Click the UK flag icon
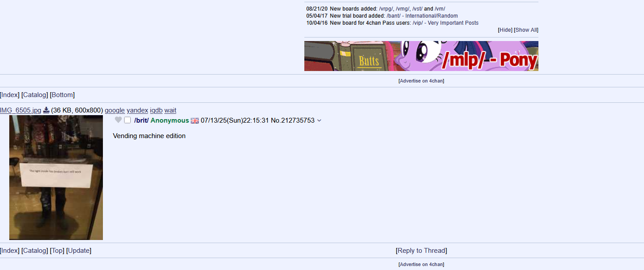The height and width of the screenshot is (270, 644). pyautogui.click(x=195, y=120)
